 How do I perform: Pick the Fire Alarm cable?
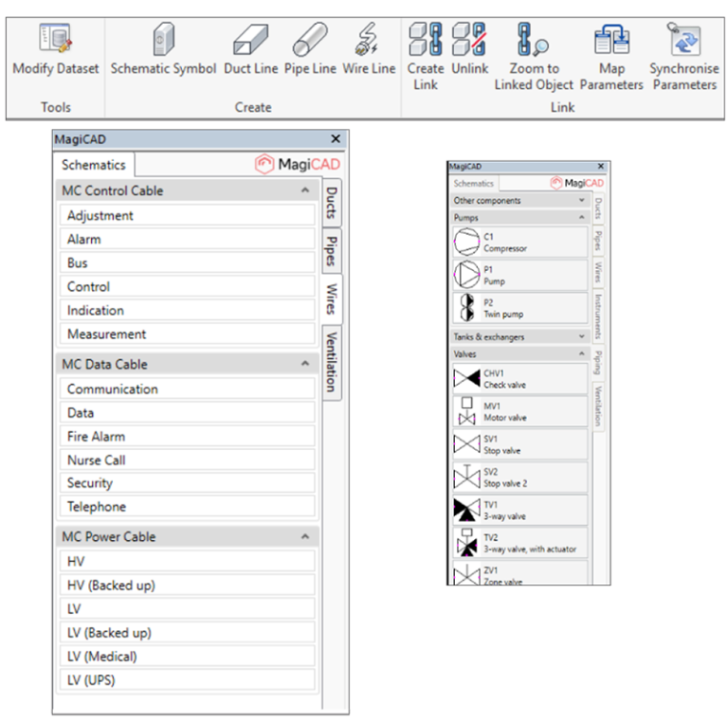pos(187,436)
